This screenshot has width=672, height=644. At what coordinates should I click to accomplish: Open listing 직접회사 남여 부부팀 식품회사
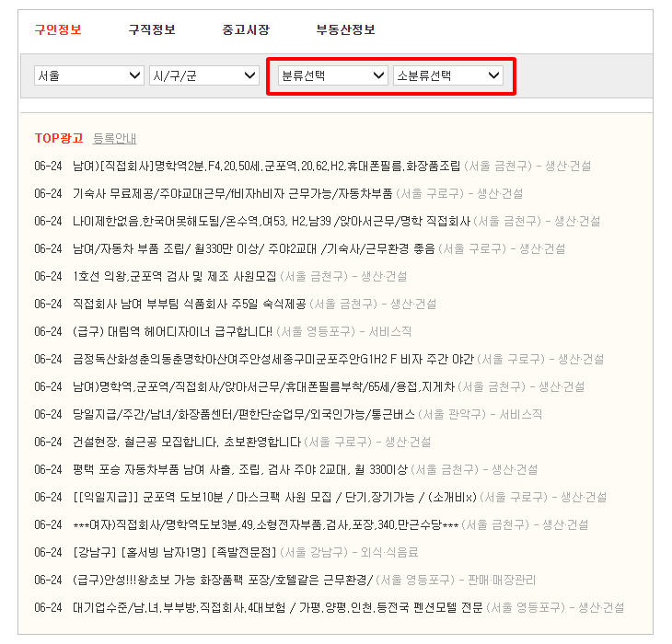point(189,304)
